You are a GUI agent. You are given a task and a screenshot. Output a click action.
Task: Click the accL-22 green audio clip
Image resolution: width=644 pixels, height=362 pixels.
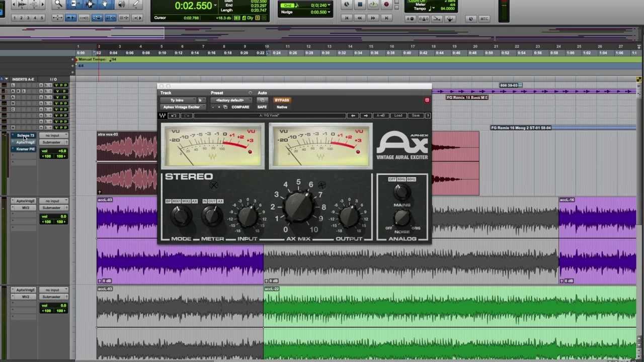450,323
